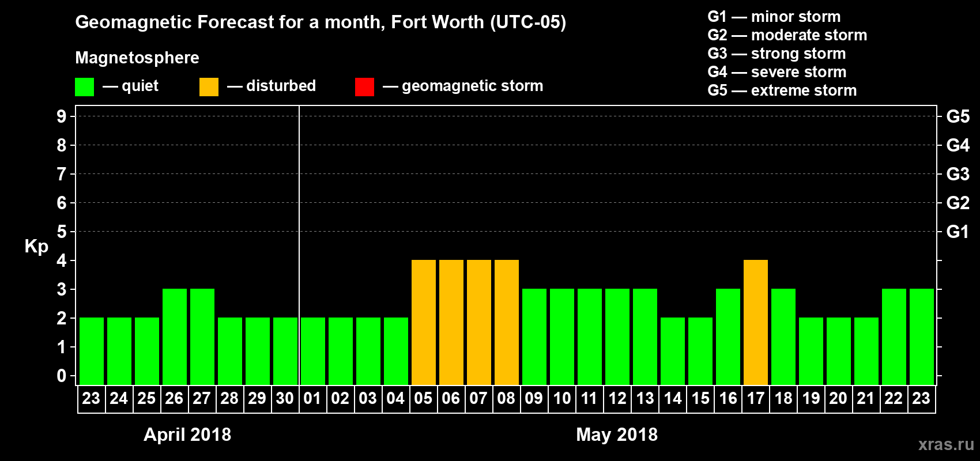This screenshot has height=461, width=980.
Task: Click the right-axis 'G5' label
Action: point(958,116)
